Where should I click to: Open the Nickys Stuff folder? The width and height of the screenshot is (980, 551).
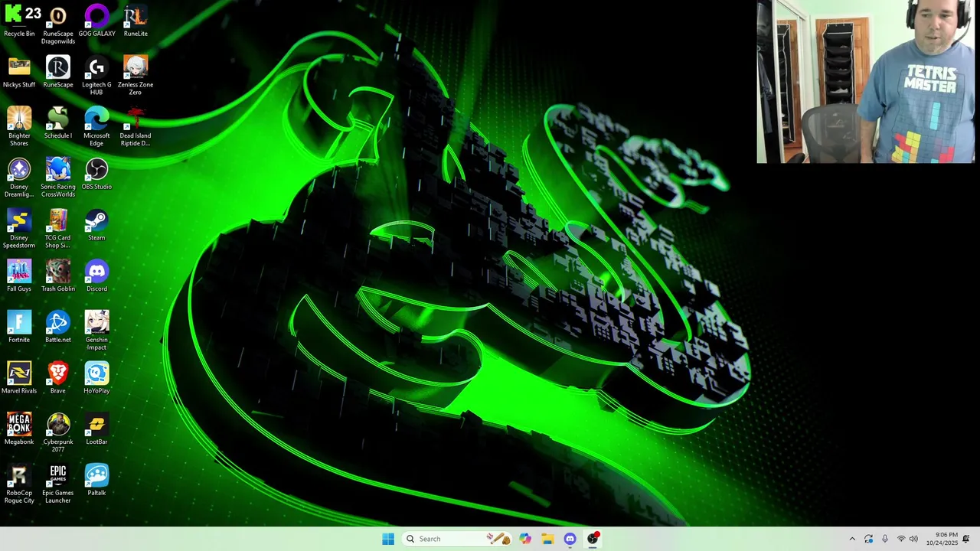pos(19,72)
